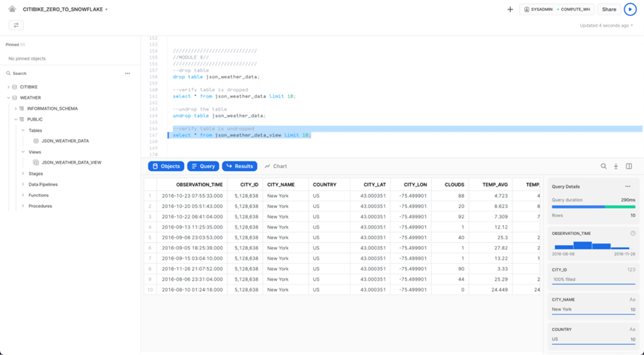Click the Home icon in top-left
644x355 pixels.
[x=12, y=9]
